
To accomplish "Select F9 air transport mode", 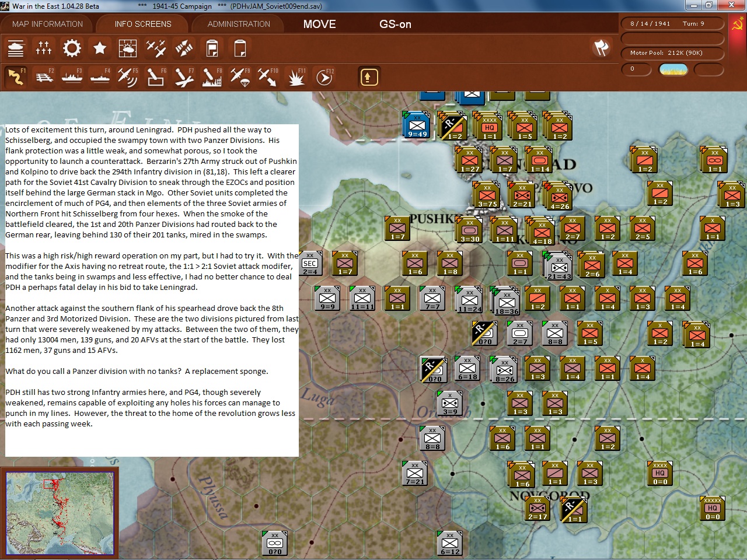I will tap(240, 77).
